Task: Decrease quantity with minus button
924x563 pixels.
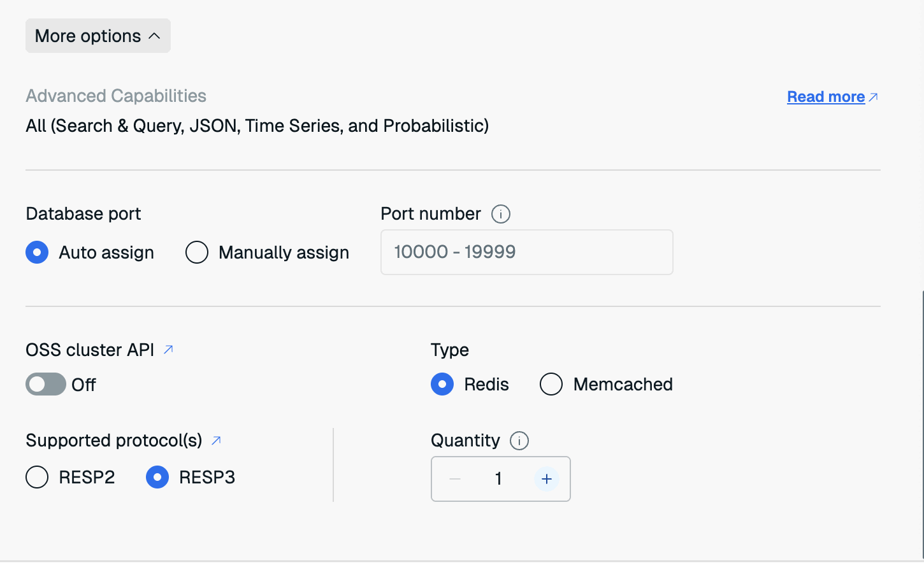Action: click(x=455, y=479)
